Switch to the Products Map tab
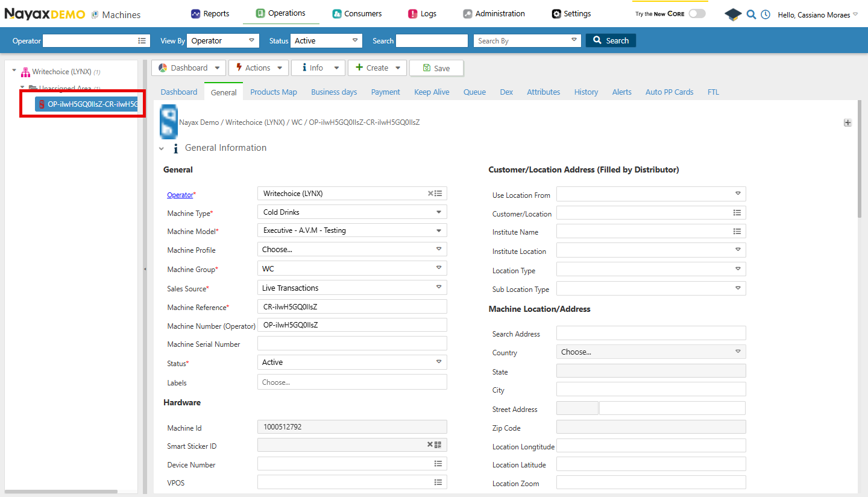The image size is (868, 497). click(x=274, y=92)
